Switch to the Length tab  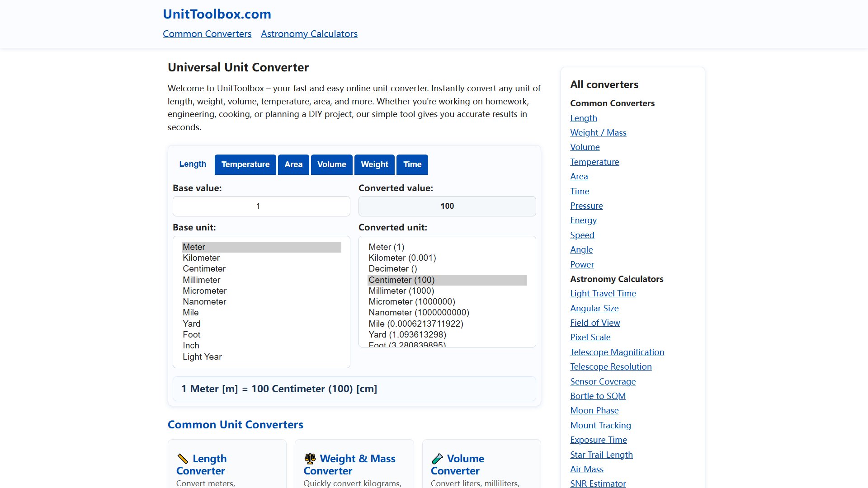[x=193, y=164]
